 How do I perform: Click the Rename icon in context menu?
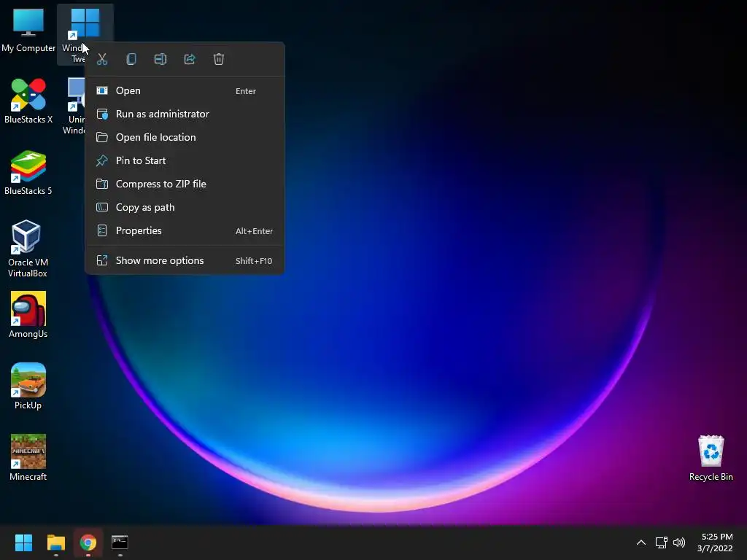coord(160,59)
